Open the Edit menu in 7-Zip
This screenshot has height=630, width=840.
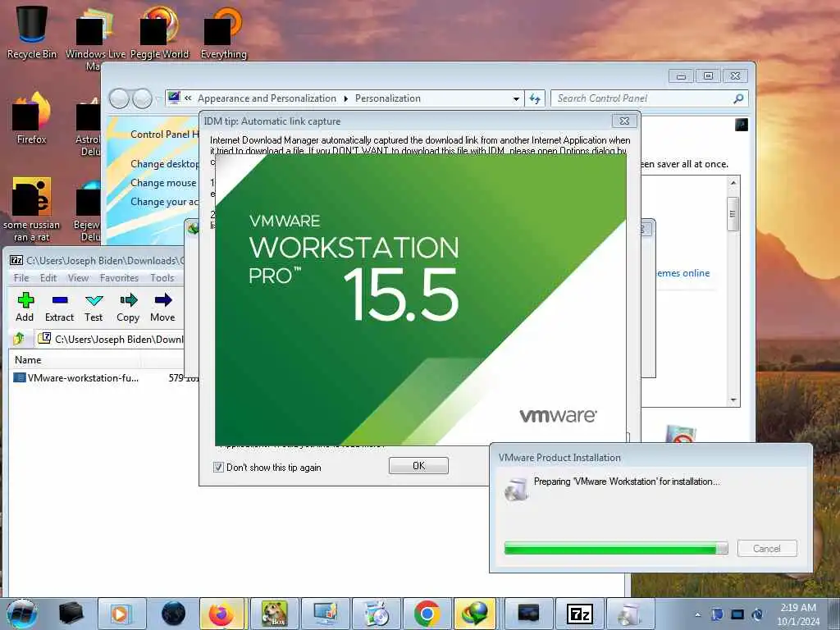[x=48, y=277]
